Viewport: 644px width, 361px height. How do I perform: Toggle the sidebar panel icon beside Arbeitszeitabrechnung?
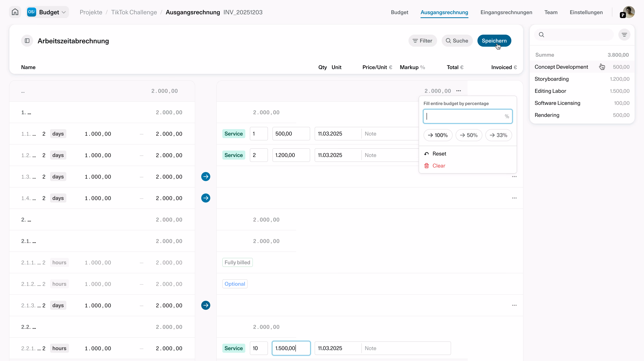27,41
